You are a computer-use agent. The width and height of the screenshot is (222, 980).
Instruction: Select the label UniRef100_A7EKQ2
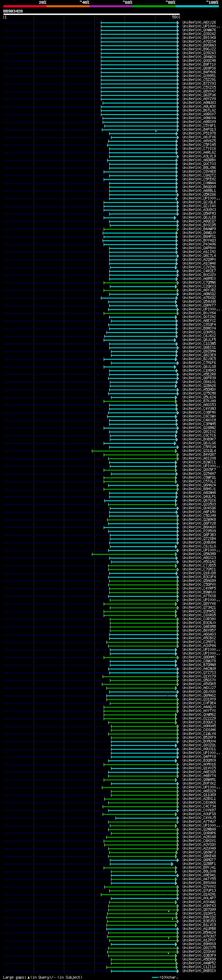pos(199,298)
